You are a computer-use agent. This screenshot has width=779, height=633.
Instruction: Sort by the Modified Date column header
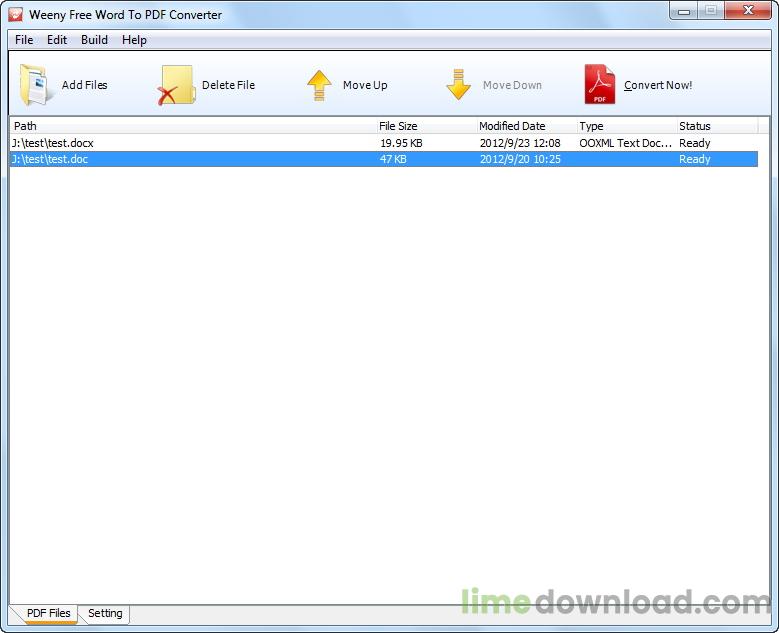point(527,126)
